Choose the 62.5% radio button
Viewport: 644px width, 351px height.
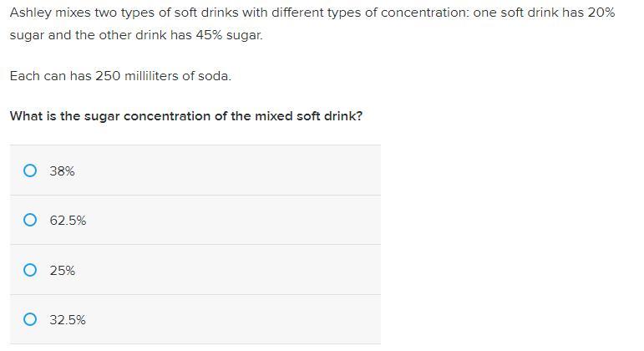(30, 221)
